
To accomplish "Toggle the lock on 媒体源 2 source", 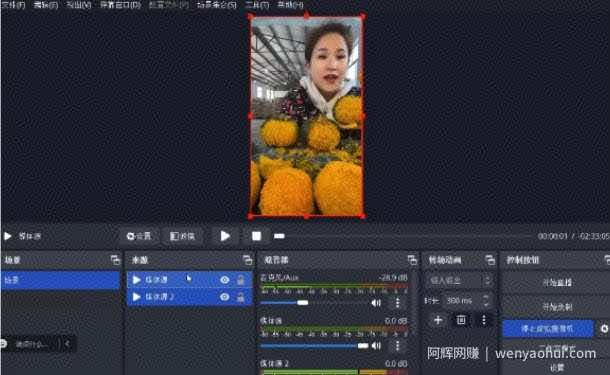I will click(x=241, y=297).
